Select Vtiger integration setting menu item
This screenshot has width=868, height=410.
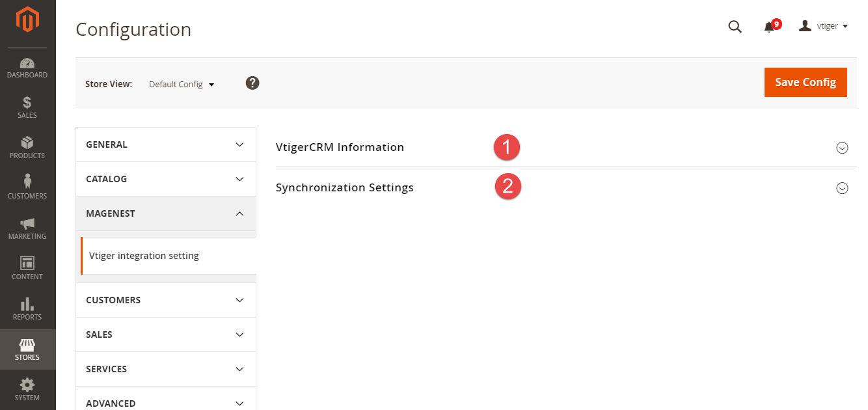click(x=144, y=256)
